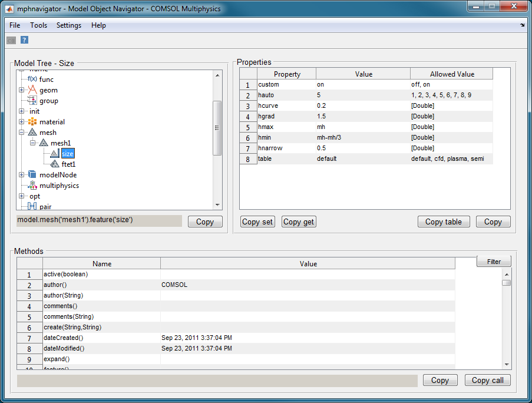Viewport: 532px width, 403px height.
Task: Select the func function node icon
Action: click(32, 79)
